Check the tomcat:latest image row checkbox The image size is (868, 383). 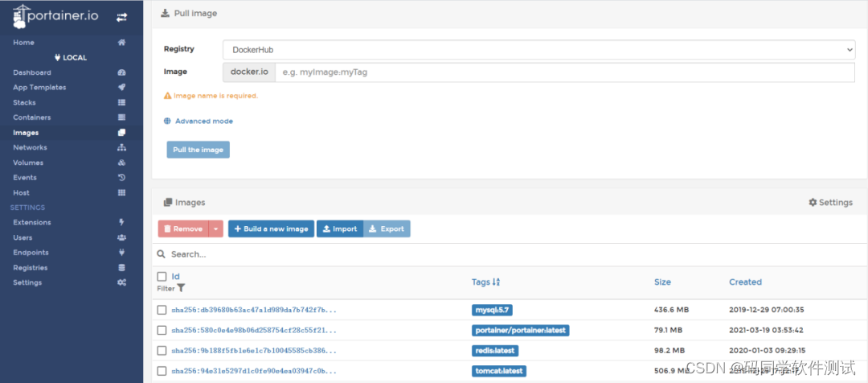(x=162, y=371)
